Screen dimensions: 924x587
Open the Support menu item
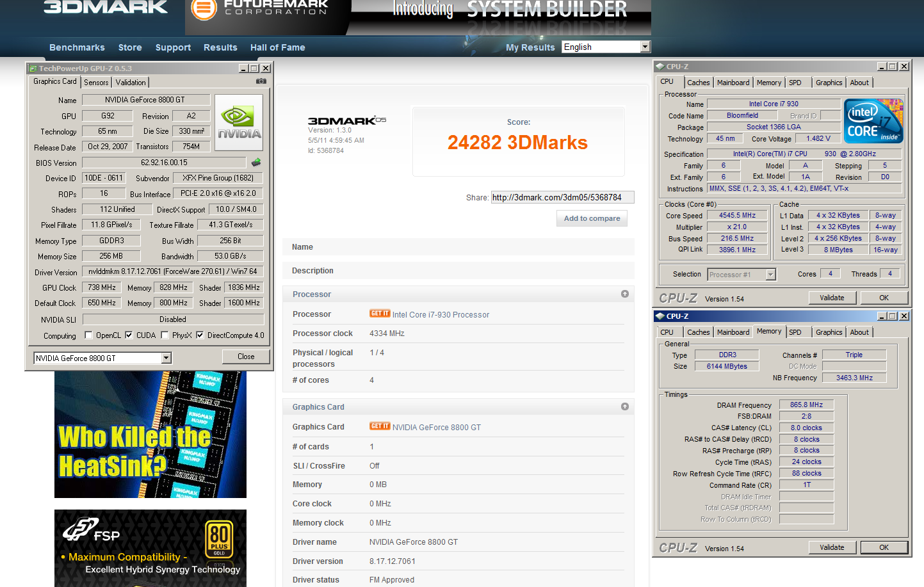pos(173,47)
